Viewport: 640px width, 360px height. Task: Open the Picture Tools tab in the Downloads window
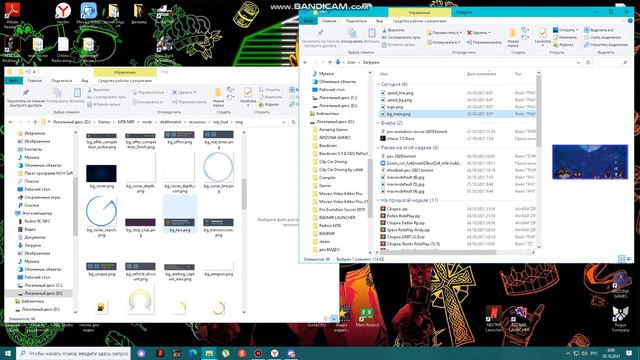[420, 21]
